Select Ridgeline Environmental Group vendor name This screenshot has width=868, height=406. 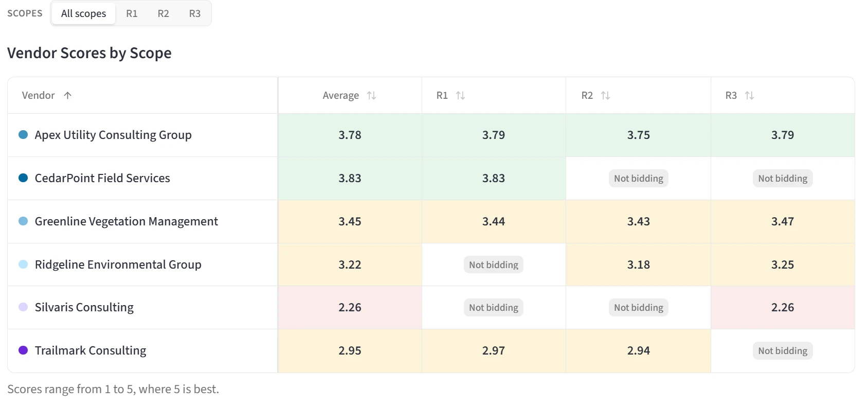click(x=118, y=264)
